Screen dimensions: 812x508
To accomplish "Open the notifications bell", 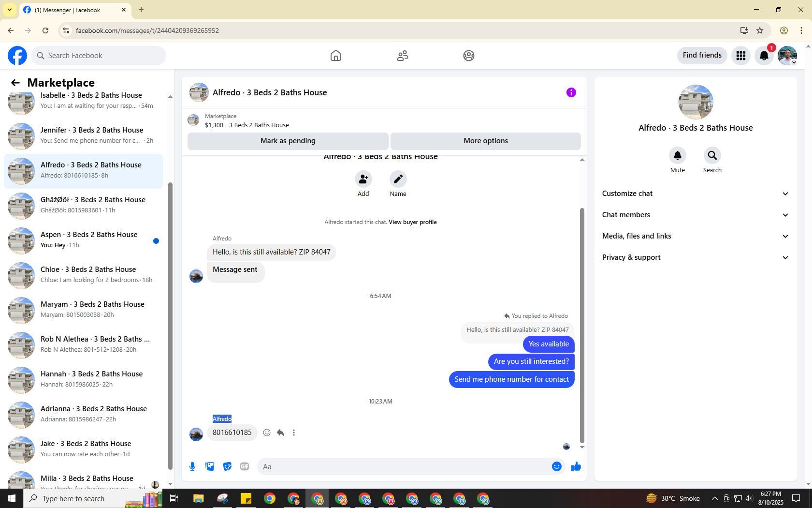I will [x=764, y=56].
